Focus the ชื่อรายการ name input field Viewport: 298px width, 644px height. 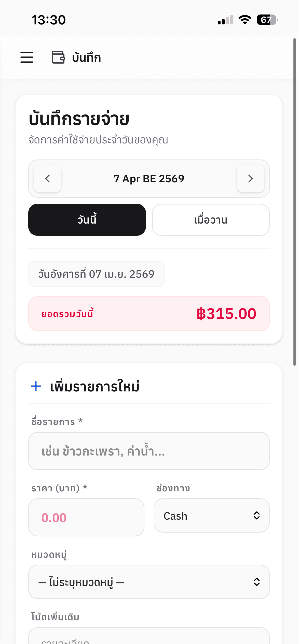point(149,451)
